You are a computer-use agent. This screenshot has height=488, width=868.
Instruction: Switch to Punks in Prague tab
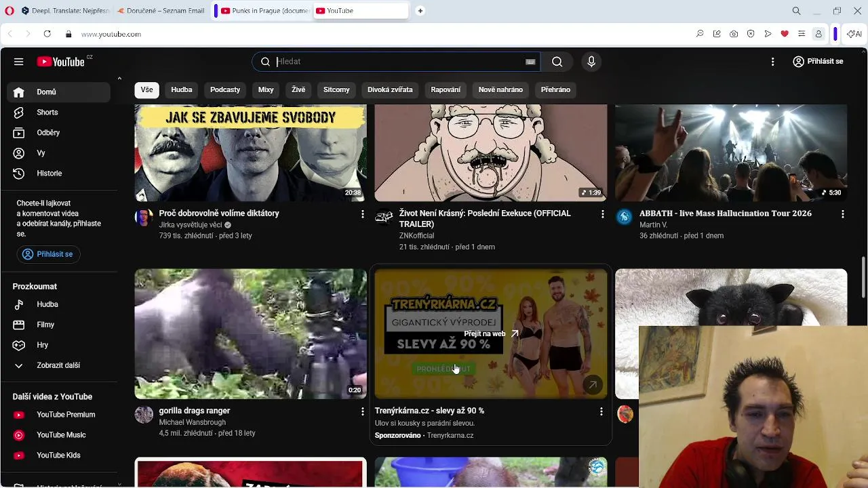(264, 11)
